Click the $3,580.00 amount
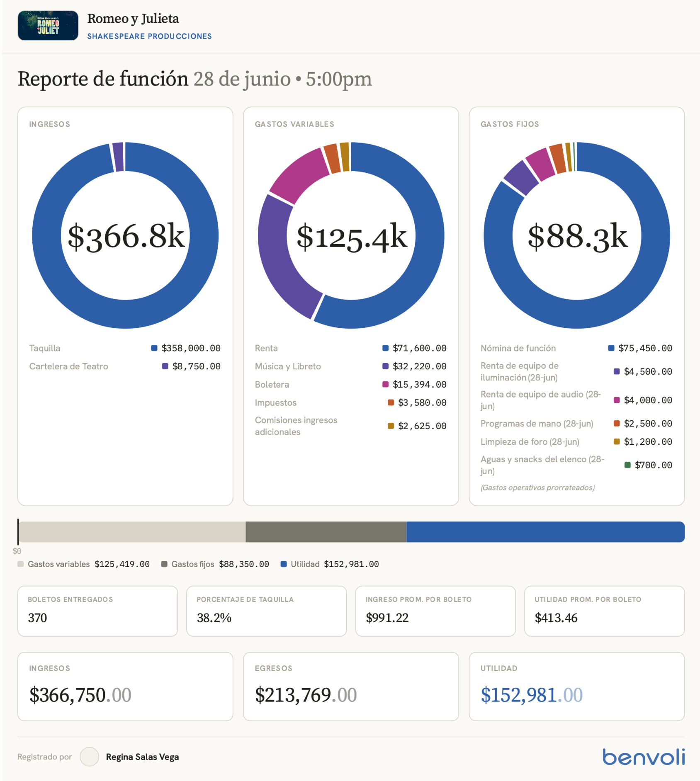The width and height of the screenshot is (700, 781). coord(422,403)
